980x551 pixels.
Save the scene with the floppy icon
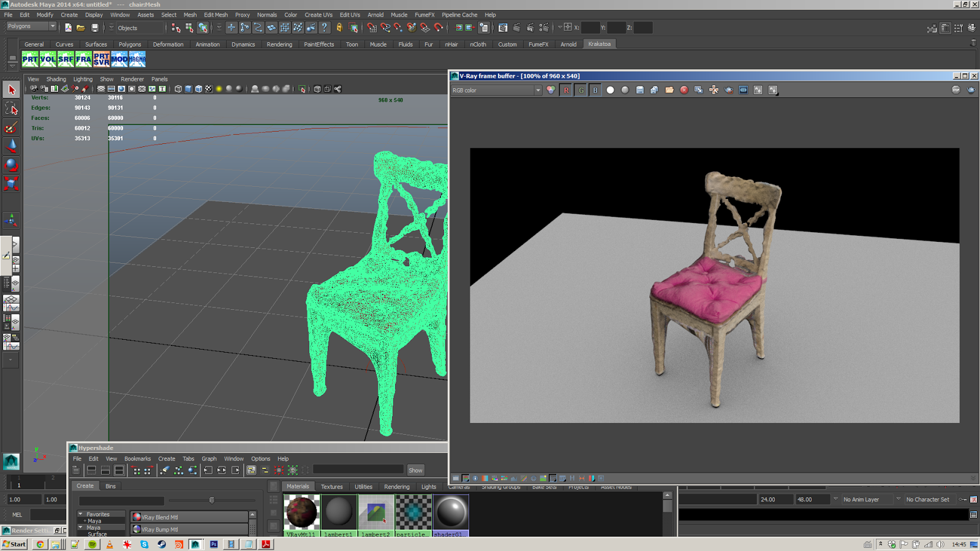(95, 28)
